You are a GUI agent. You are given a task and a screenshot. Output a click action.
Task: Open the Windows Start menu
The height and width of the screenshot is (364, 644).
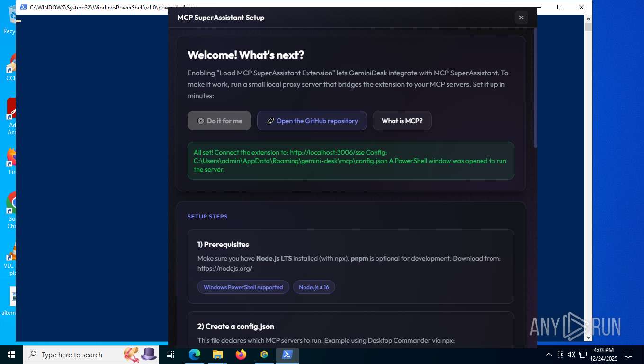click(x=11, y=355)
